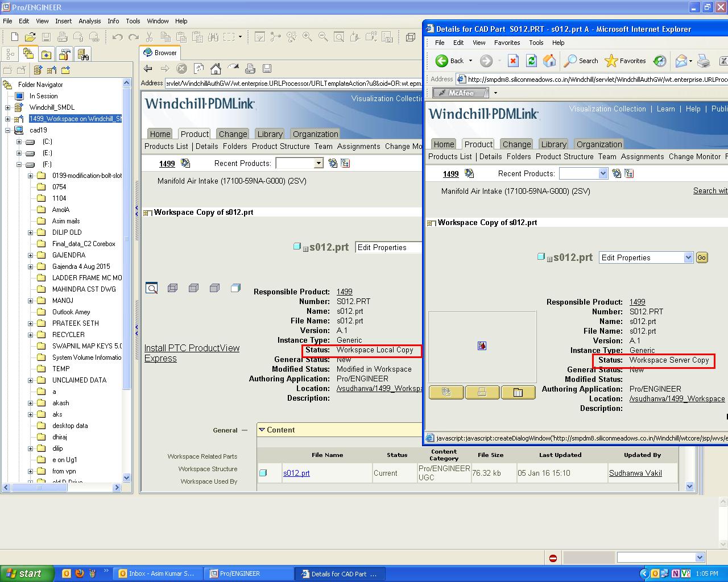Switch to Model Tree navigator tab
This screenshot has width=728, height=582.
(10, 54)
